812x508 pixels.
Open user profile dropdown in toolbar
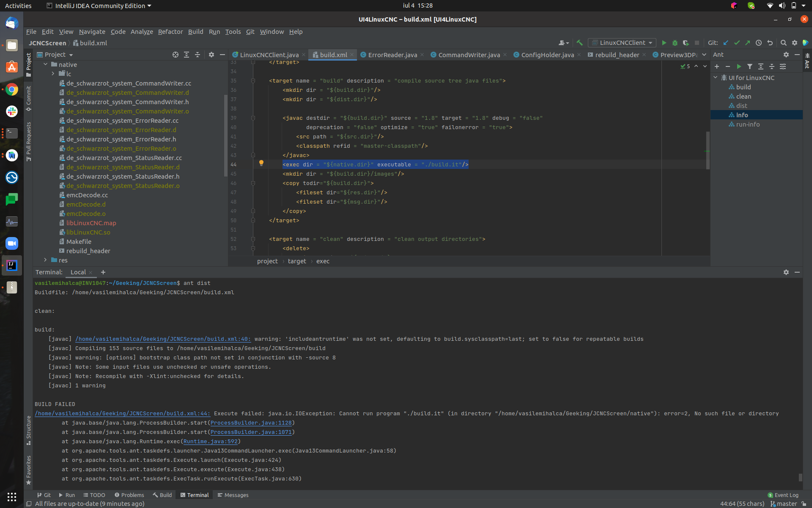(564, 43)
